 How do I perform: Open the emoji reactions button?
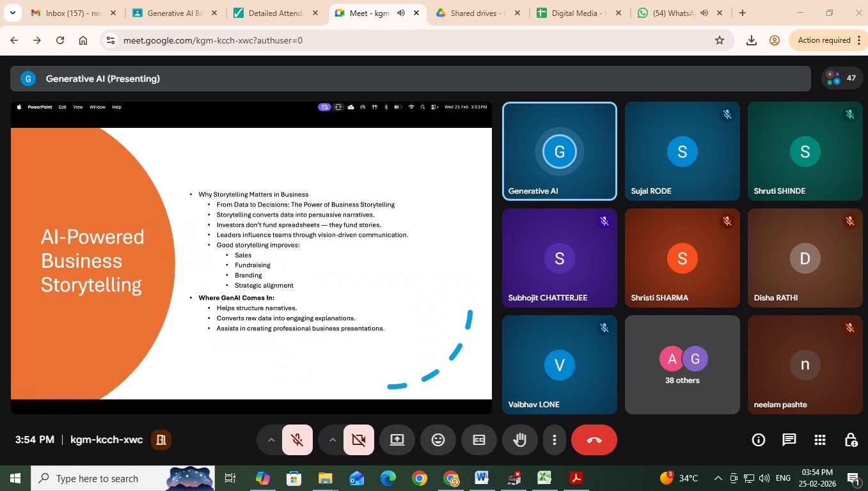438,440
